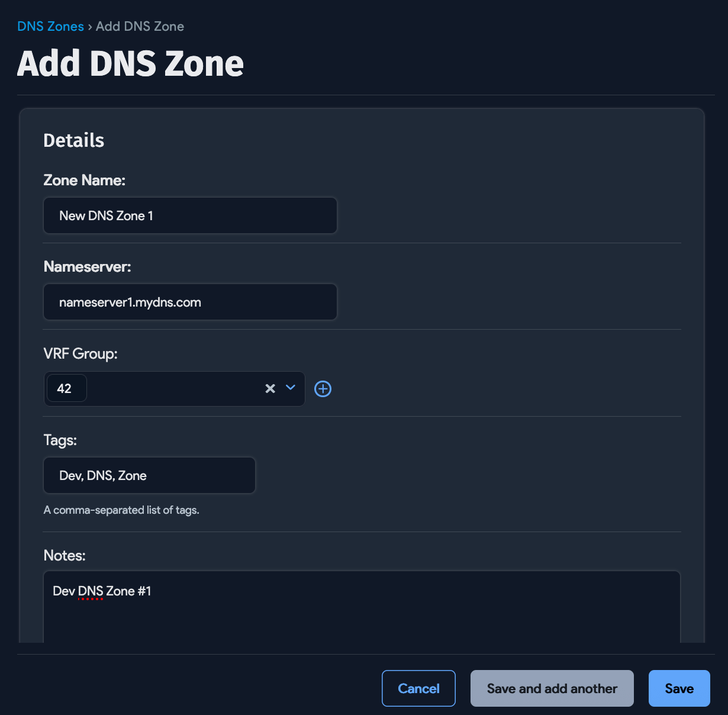728x715 pixels.
Task: Select the 42 tag in VRF Group field
Action: 66,388
